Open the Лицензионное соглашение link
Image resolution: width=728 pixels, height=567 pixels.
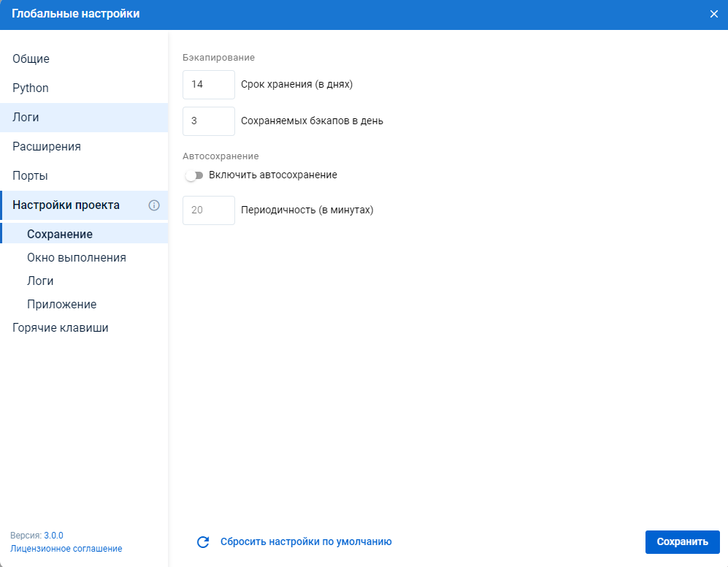pyautogui.click(x=66, y=549)
